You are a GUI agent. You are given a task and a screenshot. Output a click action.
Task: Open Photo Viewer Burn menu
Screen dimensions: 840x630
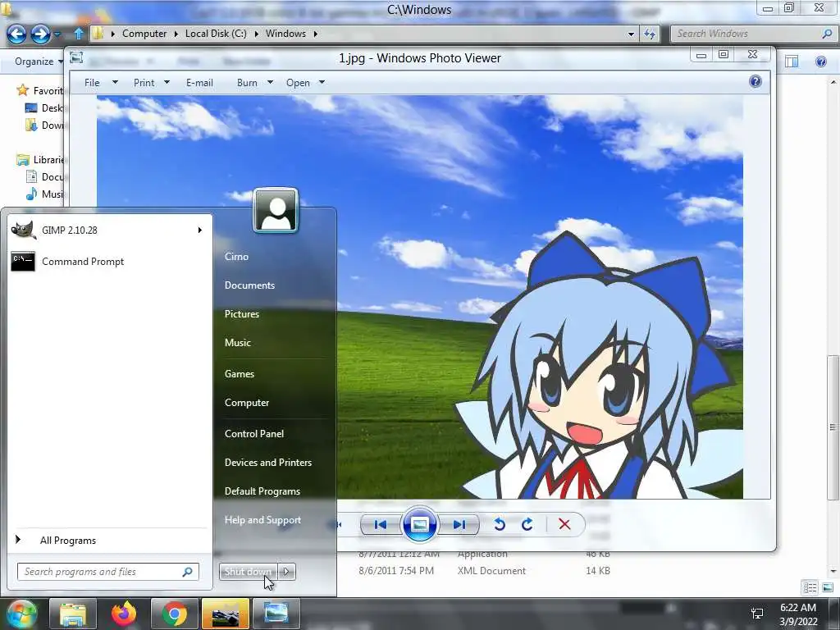(254, 83)
